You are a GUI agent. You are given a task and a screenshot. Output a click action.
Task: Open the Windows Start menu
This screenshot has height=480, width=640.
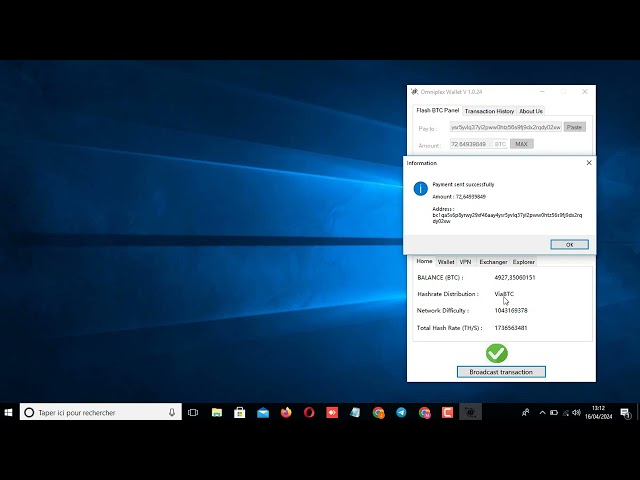coord(8,413)
